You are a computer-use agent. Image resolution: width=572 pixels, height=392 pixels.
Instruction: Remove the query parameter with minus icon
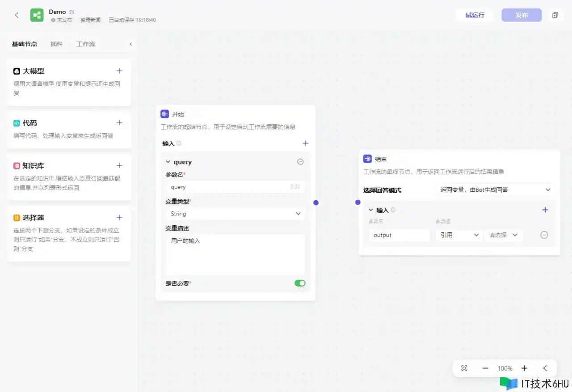[x=300, y=162]
